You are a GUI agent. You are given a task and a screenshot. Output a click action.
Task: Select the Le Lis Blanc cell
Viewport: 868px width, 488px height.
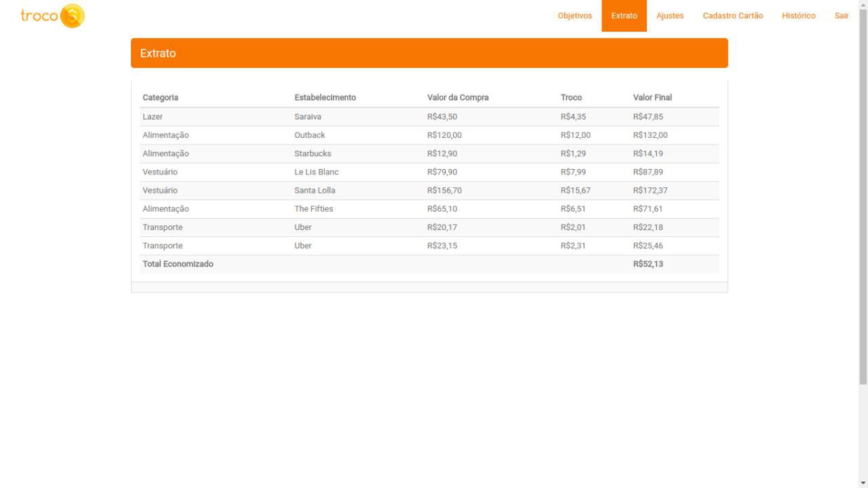[x=317, y=172]
